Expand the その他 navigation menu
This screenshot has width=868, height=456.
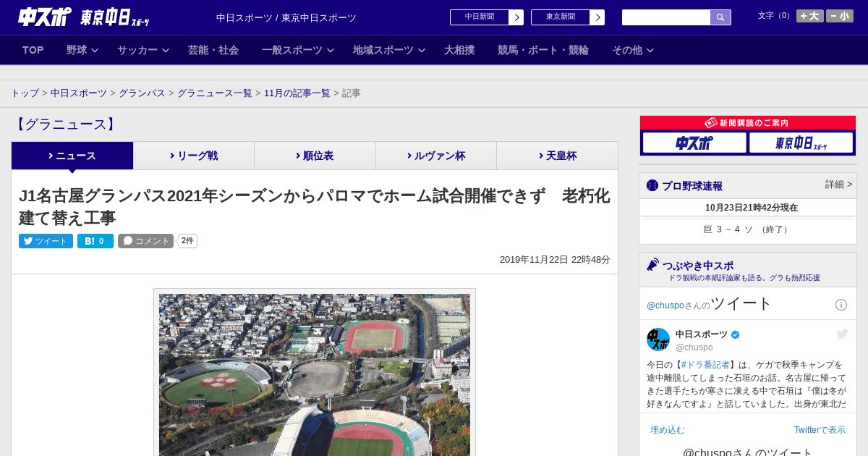(633, 50)
